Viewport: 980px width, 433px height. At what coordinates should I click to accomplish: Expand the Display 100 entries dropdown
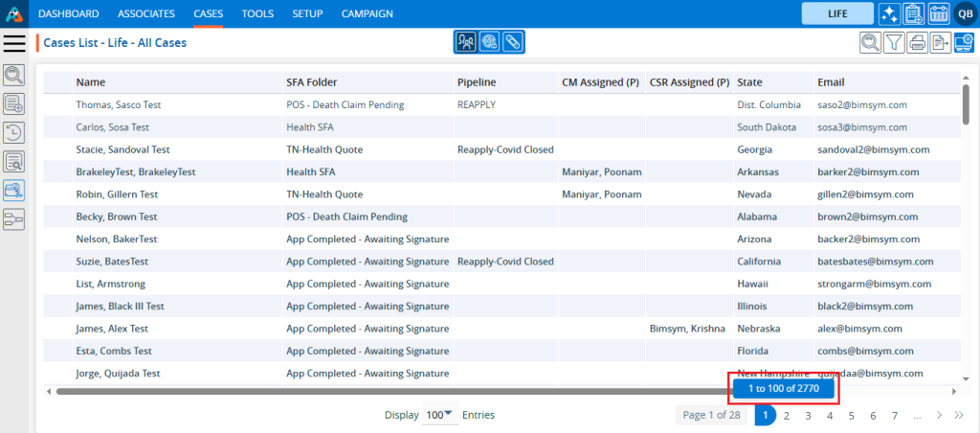[440, 415]
